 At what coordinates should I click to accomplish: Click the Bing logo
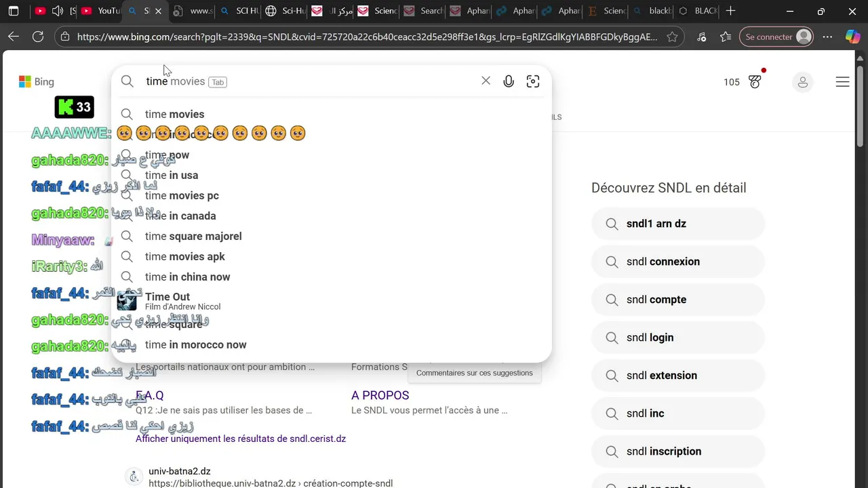[x=36, y=81]
